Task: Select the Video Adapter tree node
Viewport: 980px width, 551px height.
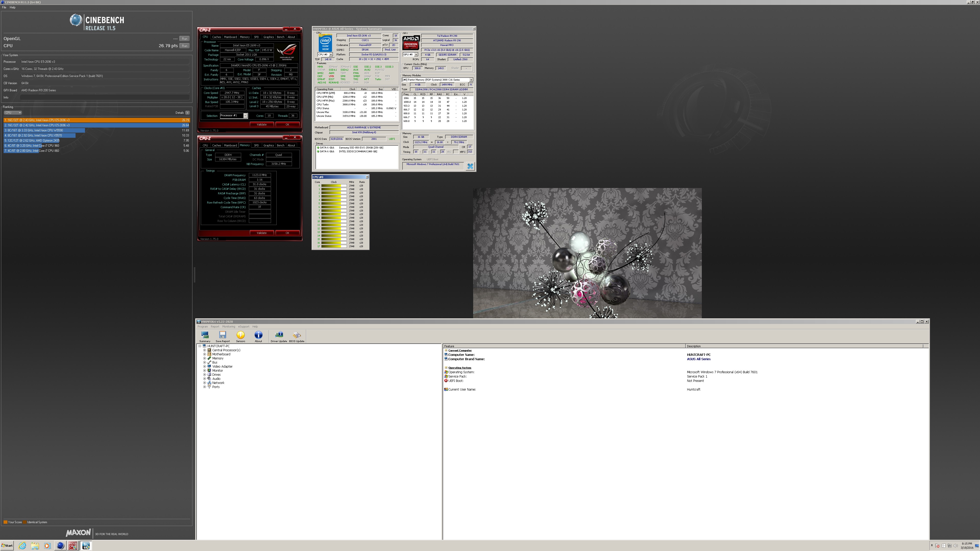Action: coord(222,367)
